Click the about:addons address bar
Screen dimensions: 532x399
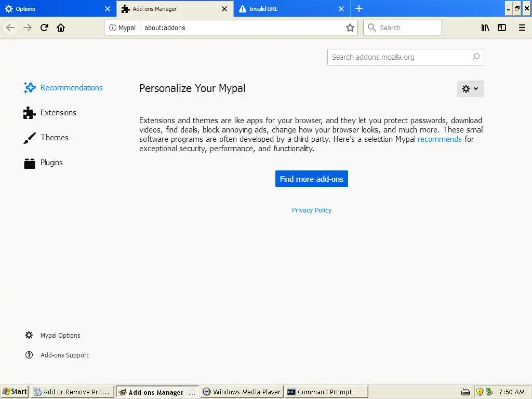coord(231,28)
